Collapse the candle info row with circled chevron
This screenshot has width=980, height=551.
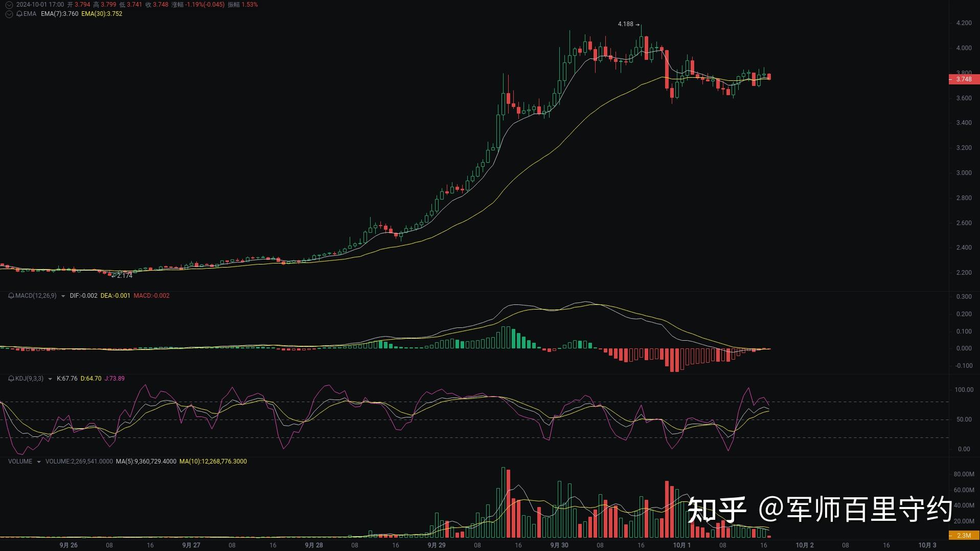(9, 5)
